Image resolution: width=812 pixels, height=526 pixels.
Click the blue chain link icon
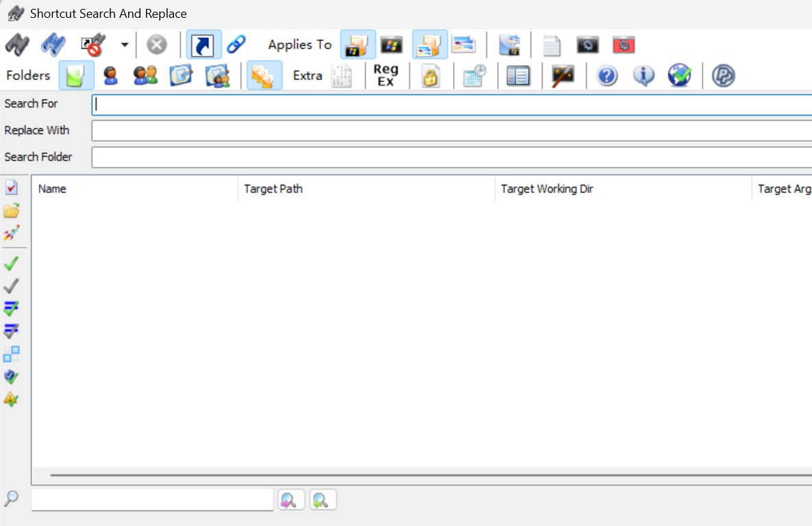[236, 45]
